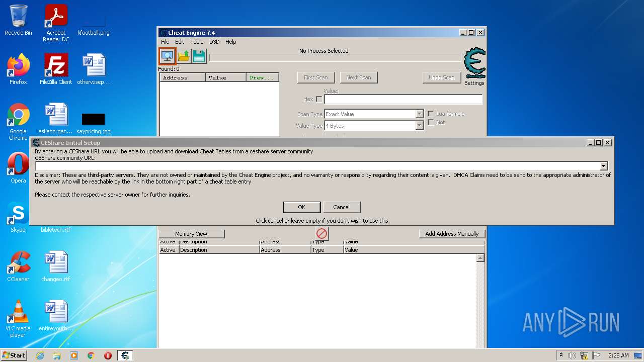Screen dimensions: 644x362
Task: Click the scan progress bar
Action: tap(335, 58)
